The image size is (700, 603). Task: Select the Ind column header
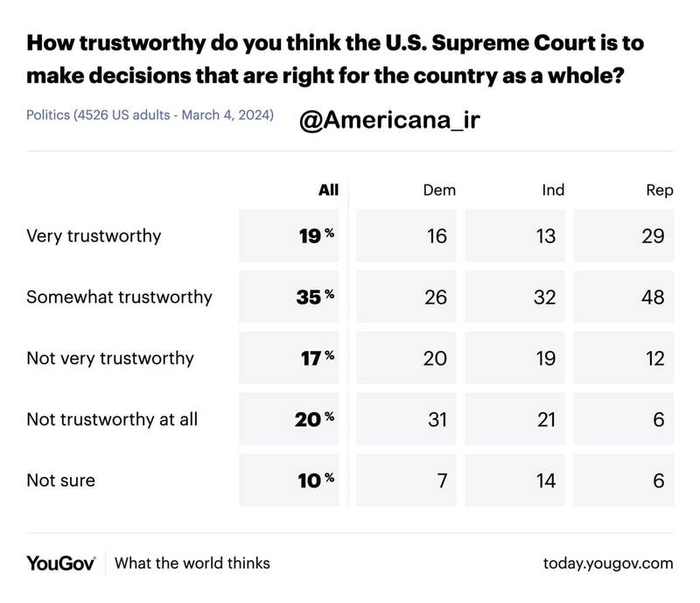click(x=553, y=190)
